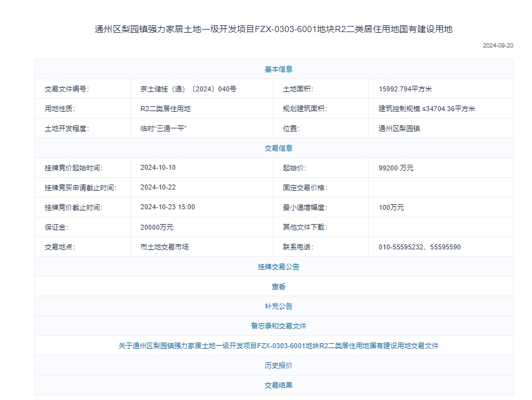Click the document number 京土储挂（通）〔2024〕040号
This screenshot has width=532, height=400.
coord(188,89)
